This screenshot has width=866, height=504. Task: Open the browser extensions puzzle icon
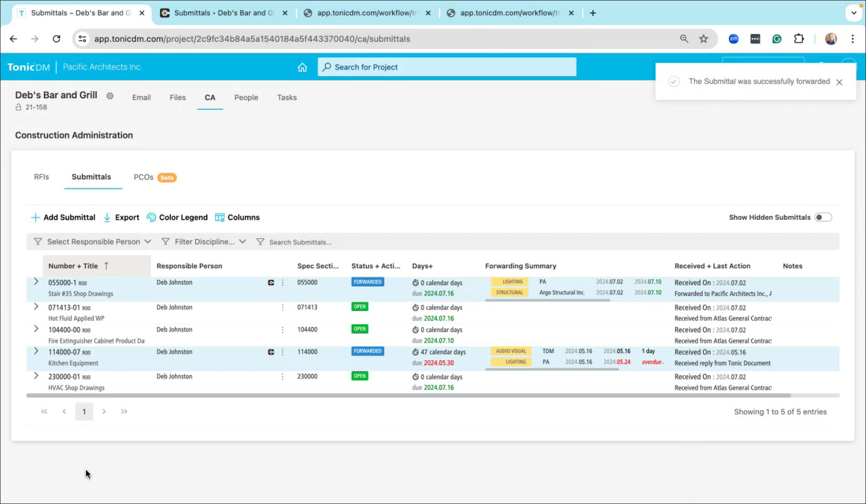[x=799, y=39]
